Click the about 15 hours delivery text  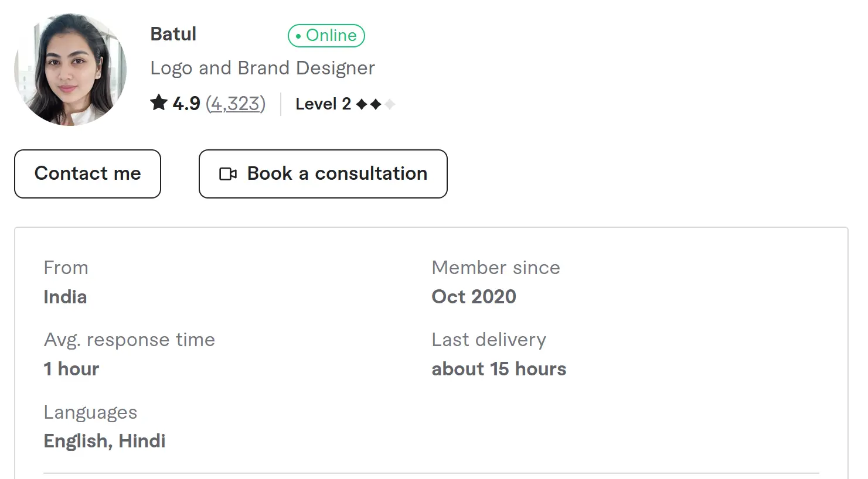(499, 369)
